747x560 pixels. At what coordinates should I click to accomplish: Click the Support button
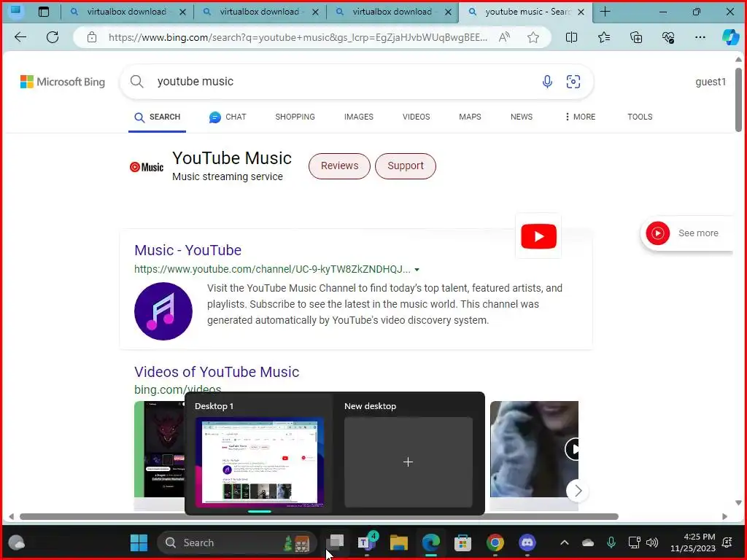(x=406, y=166)
